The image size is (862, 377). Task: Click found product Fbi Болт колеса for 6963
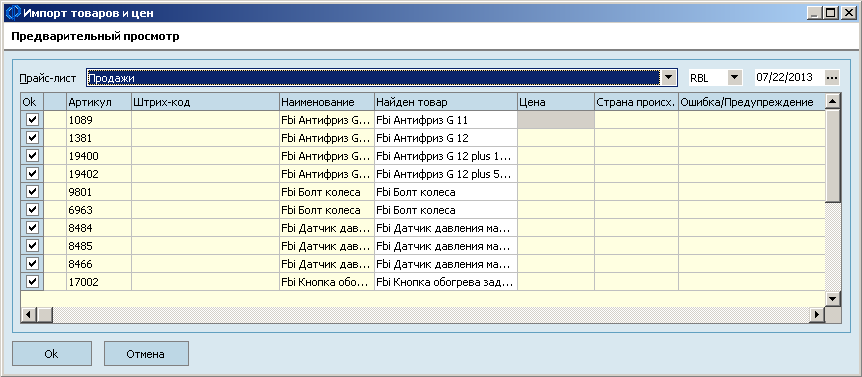446,210
